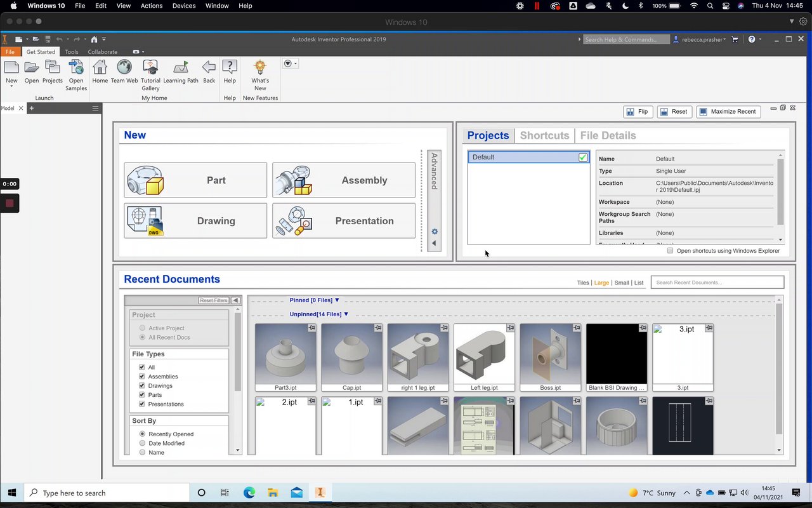
Task: Click the Learning Path icon
Action: point(181,68)
